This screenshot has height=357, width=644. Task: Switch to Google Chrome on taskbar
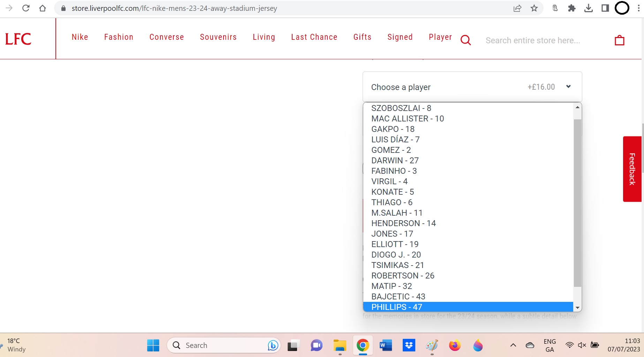click(363, 345)
